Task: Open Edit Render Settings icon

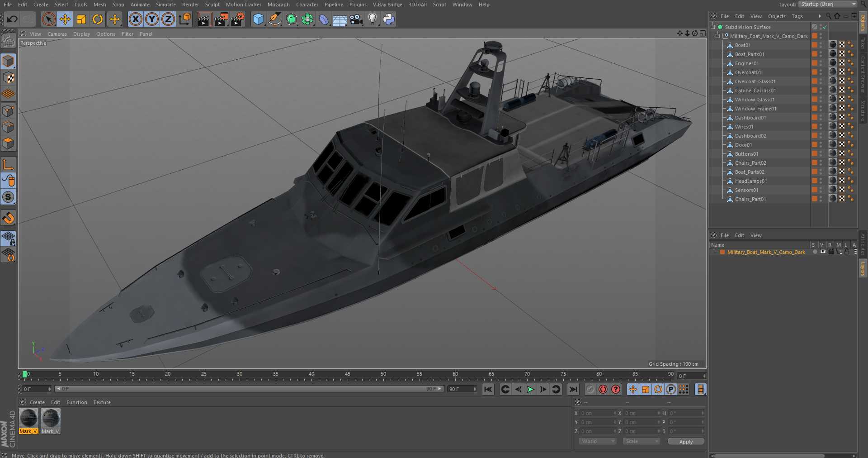Action: tap(238, 19)
